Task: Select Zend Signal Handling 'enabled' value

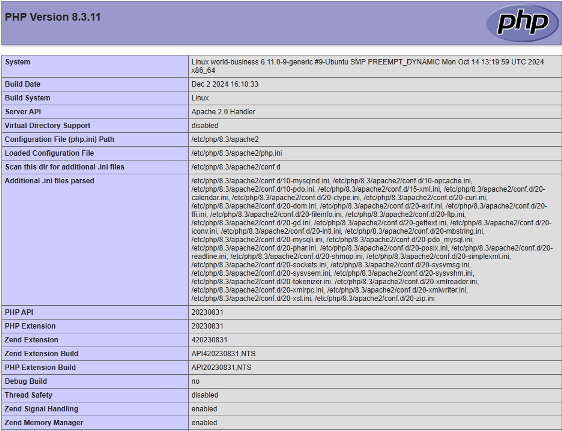Action: [204, 409]
